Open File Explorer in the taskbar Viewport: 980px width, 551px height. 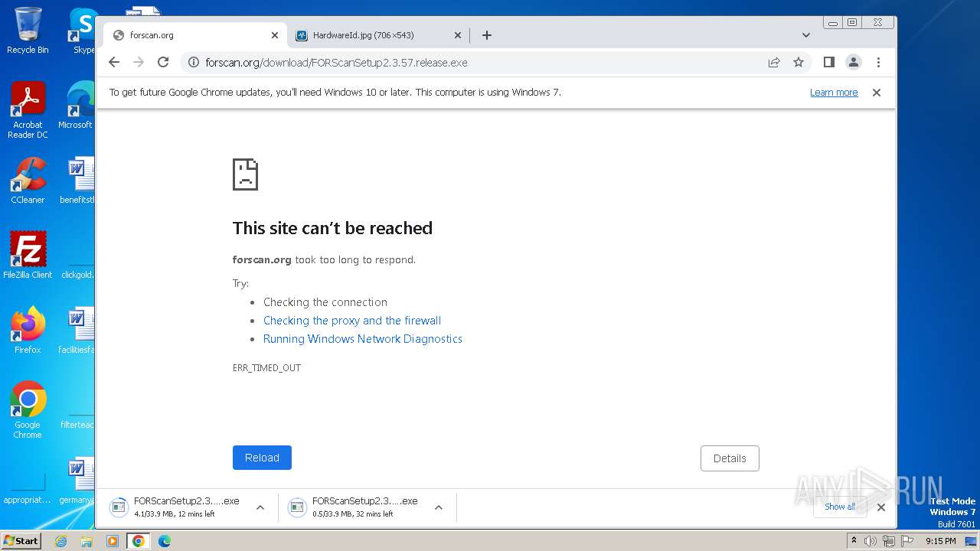click(x=87, y=541)
